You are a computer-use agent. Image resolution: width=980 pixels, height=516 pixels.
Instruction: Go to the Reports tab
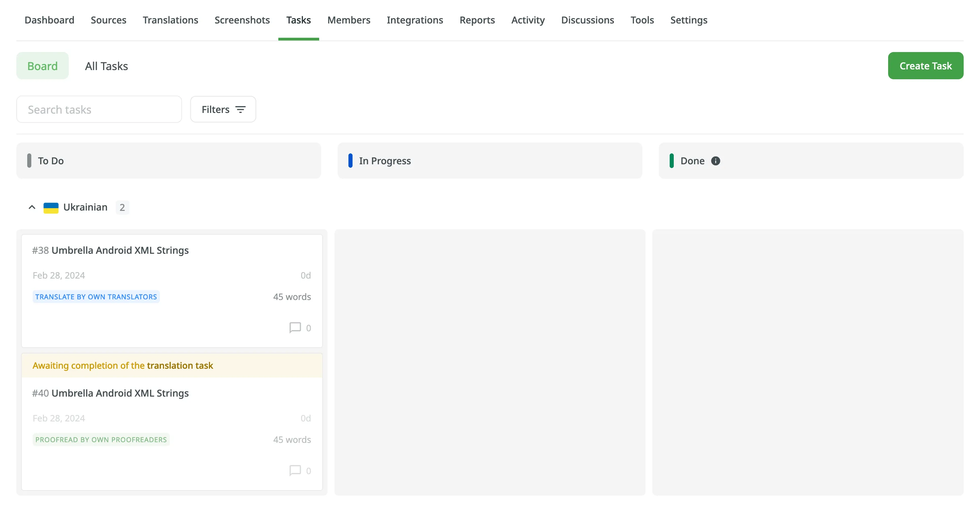click(477, 20)
